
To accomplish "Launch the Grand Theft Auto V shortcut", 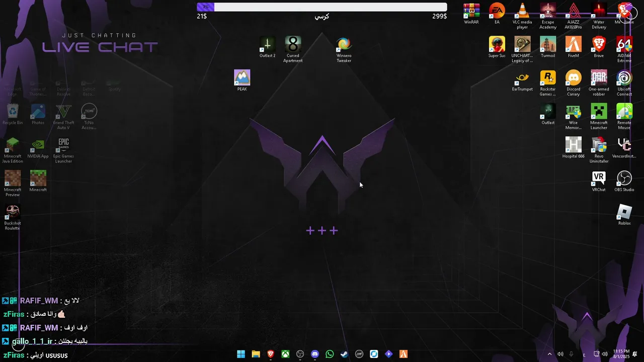I will point(63,117).
